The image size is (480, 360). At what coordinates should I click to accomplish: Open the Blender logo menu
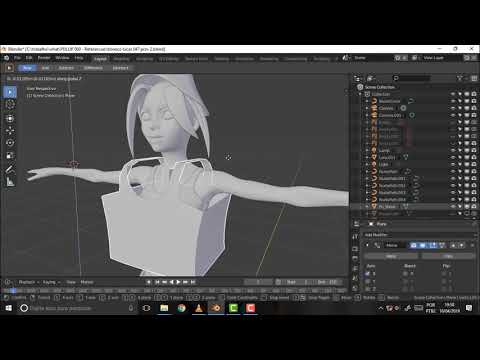[x=6, y=58]
